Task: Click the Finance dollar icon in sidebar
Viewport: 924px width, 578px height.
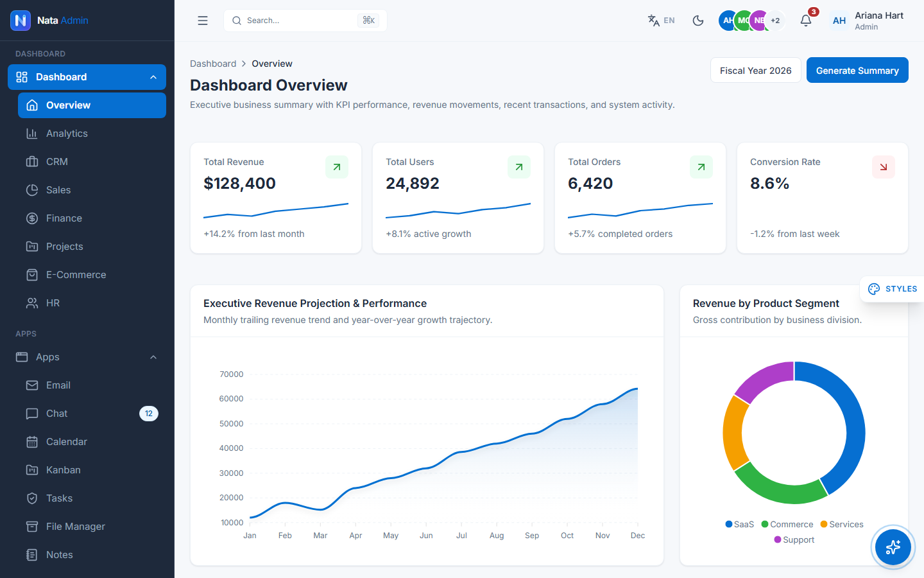Action: (x=32, y=218)
